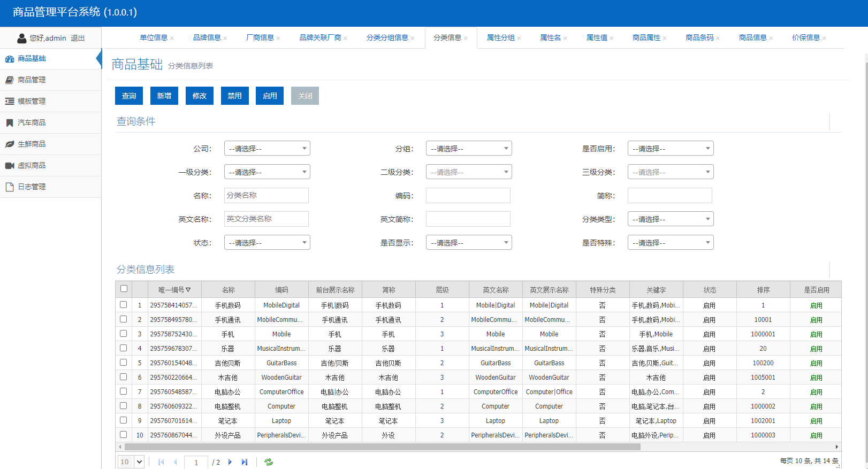Open the rows-per-page dropdown showing 10
Screen dimensions: 868x469
pyautogui.click(x=131, y=462)
